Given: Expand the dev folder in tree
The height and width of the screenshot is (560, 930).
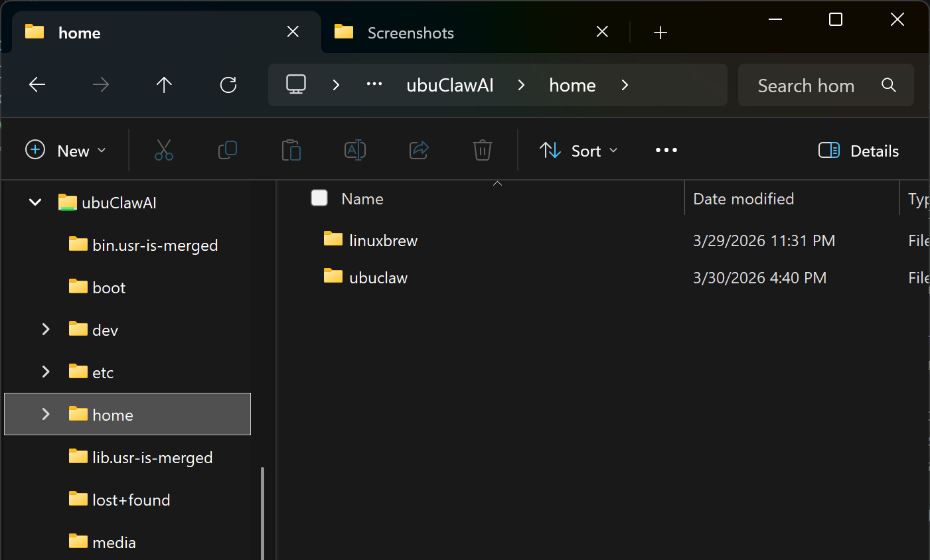Looking at the screenshot, I should point(46,329).
